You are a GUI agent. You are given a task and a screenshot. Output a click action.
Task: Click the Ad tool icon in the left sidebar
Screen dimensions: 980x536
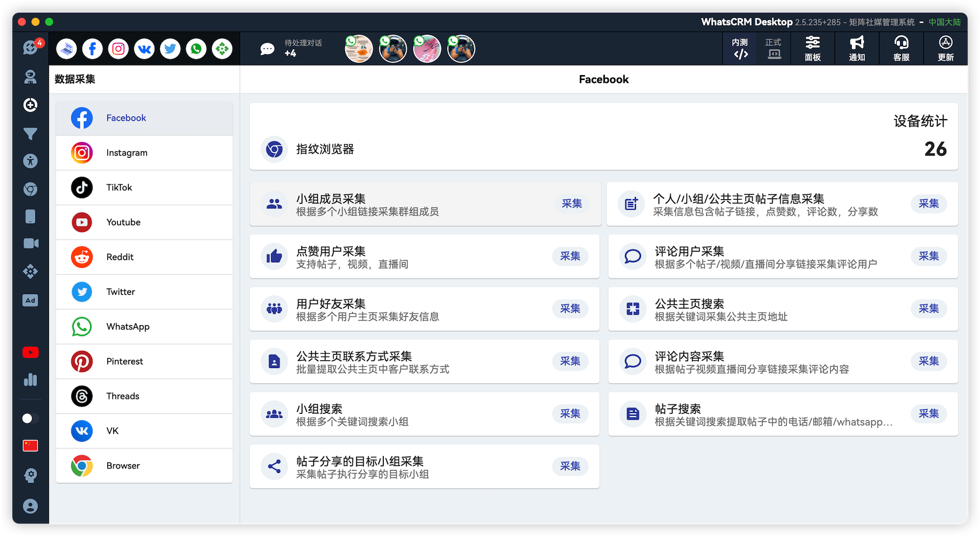[x=30, y=300]
